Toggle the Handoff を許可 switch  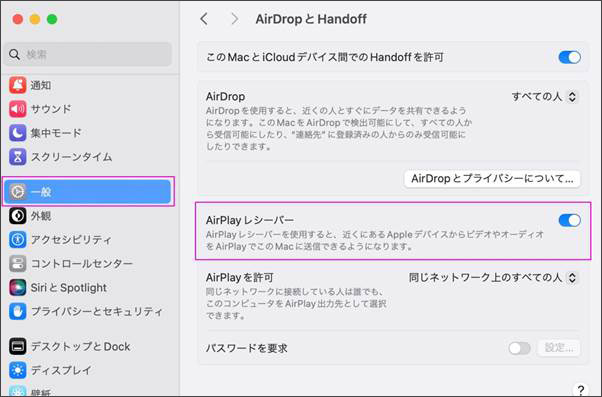(x=569, y=57)
